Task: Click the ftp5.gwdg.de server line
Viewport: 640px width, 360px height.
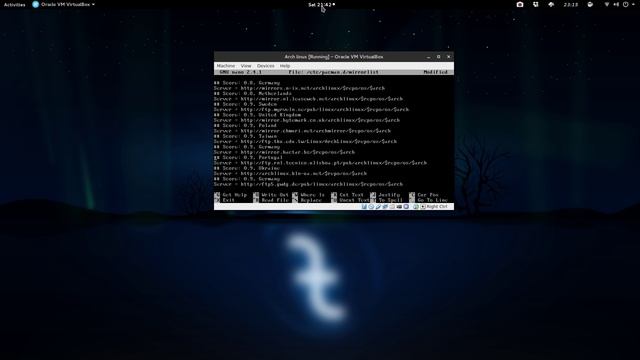Action: [309, 184]
